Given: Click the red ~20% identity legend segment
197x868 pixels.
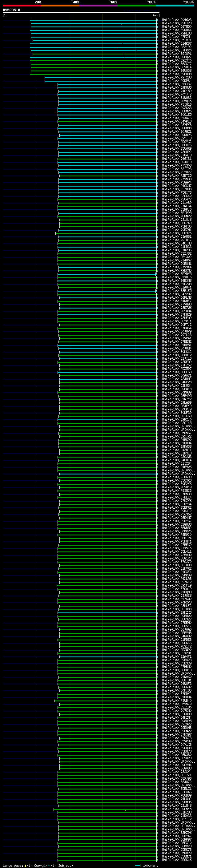Looking at the screenshot, I should 22,6.
